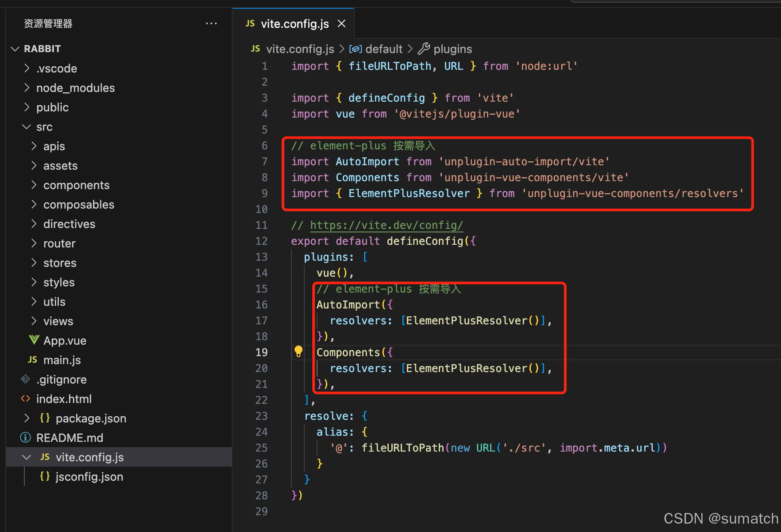
Task: Expand the router folder
Action: click(34, 243)
